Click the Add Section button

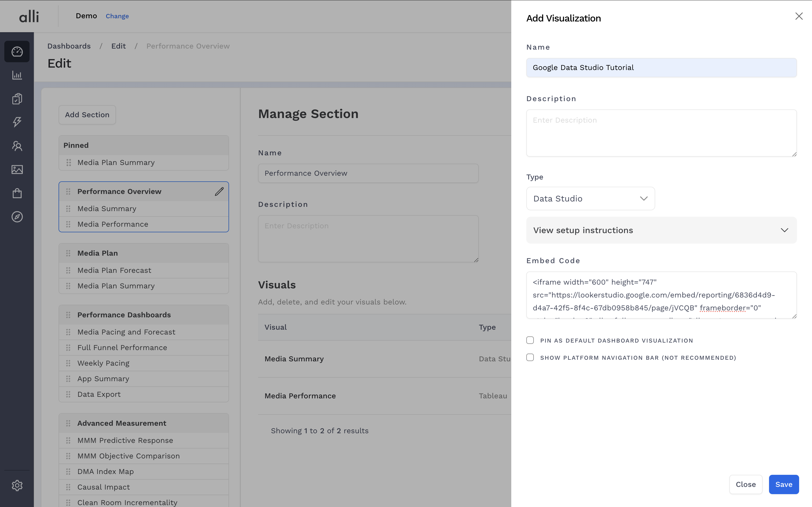pyautogui.click(x=87, y=115)
